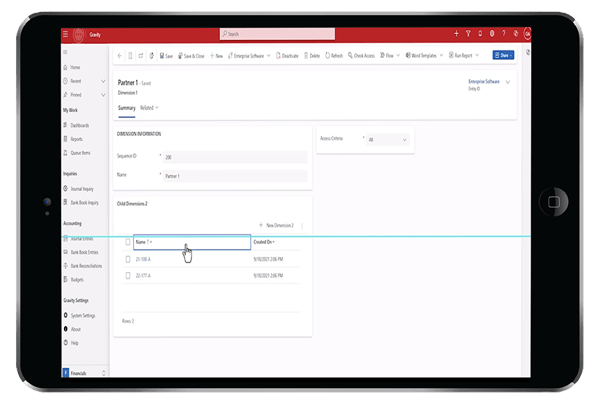Check the second dimension row checkbox
The height and width of the screenshot is (408, 600).
(x=128, y=276)
